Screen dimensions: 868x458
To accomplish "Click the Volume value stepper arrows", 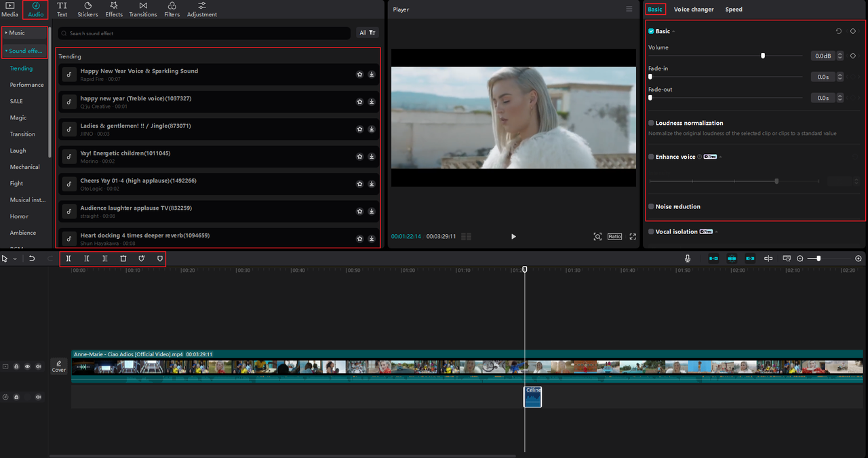I will point(840,56).
